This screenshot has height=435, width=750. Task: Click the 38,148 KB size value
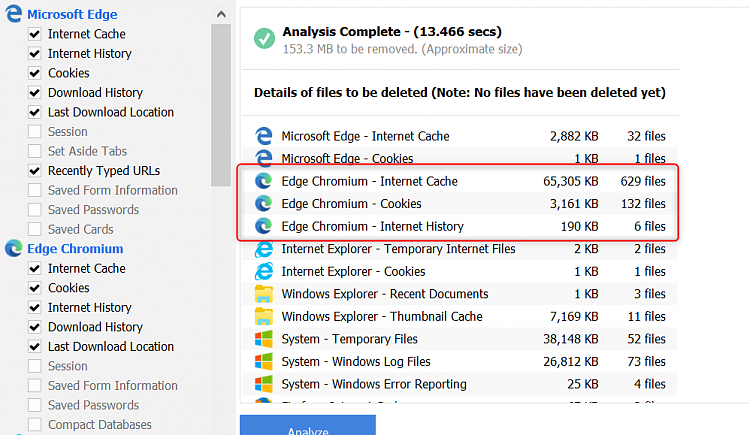[x=571, y=339]
